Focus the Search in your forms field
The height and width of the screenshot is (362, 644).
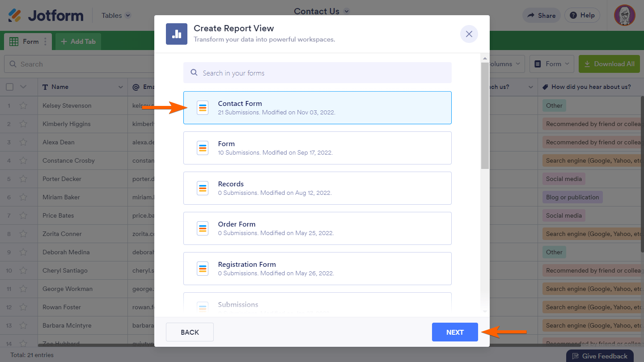point(317,73)
